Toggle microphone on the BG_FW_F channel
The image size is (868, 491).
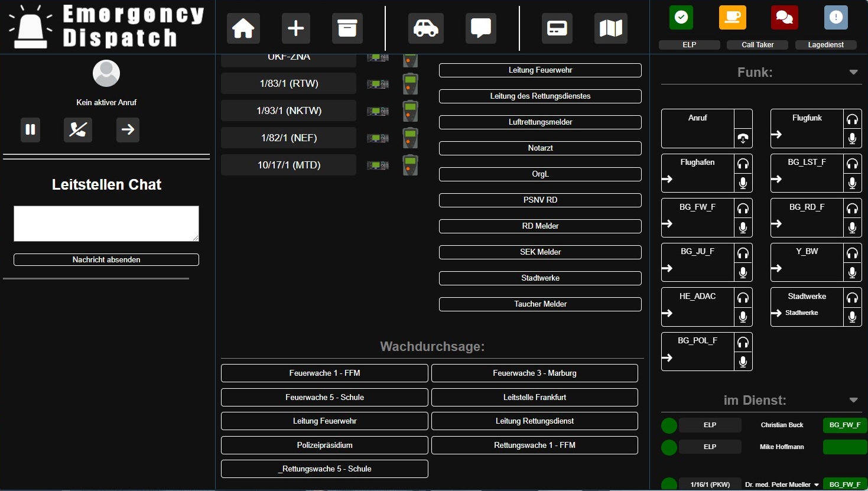[743, 227]
